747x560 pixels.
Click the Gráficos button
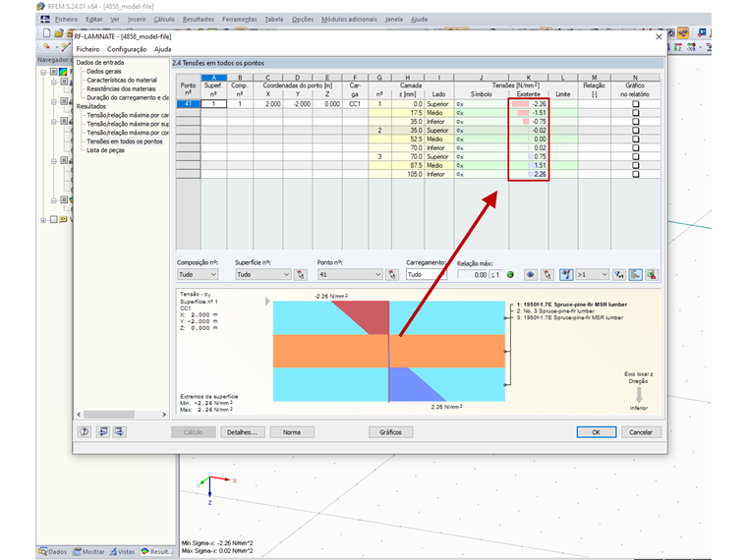390,432
